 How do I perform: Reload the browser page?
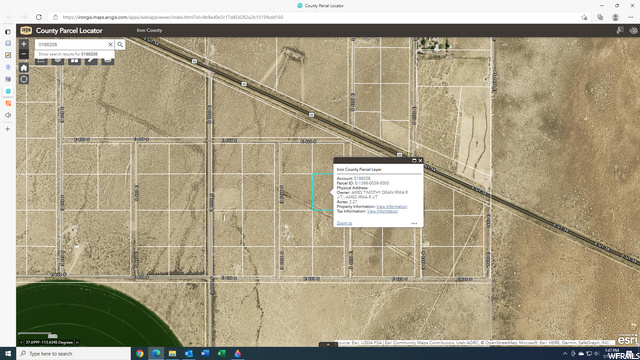[39, 17]
